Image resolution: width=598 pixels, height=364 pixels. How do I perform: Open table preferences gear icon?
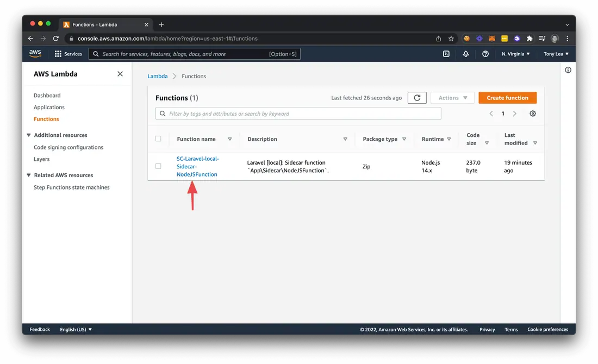click(x=533, y=114)
